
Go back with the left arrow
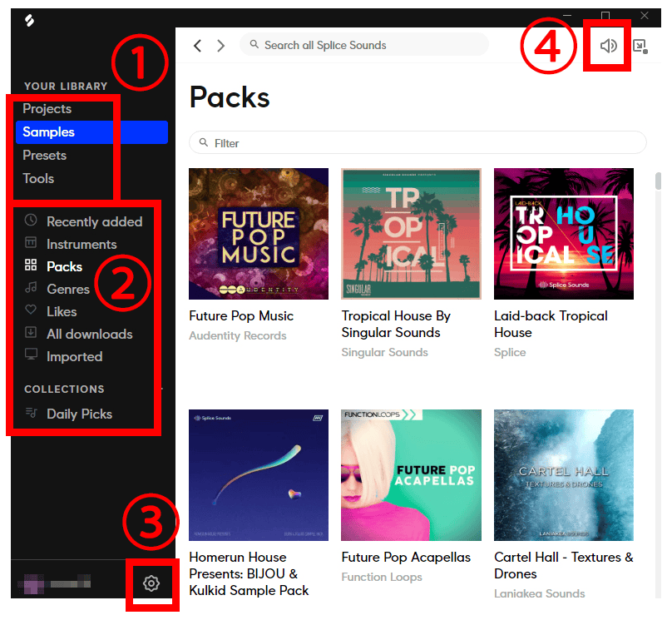(197, 46)
